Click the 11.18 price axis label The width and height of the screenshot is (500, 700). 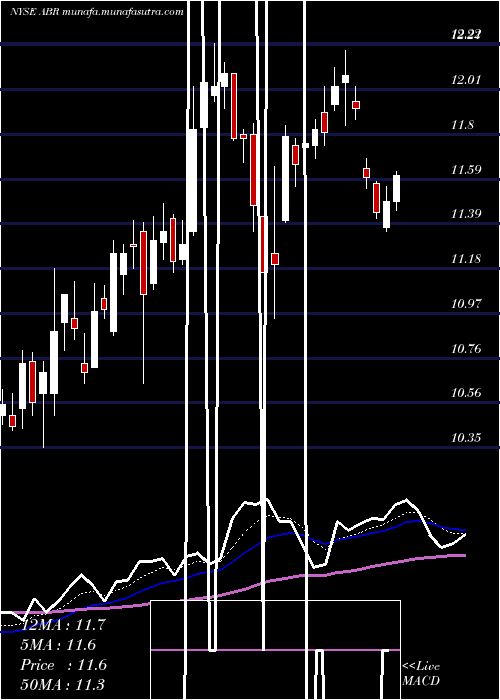(466, 258)
